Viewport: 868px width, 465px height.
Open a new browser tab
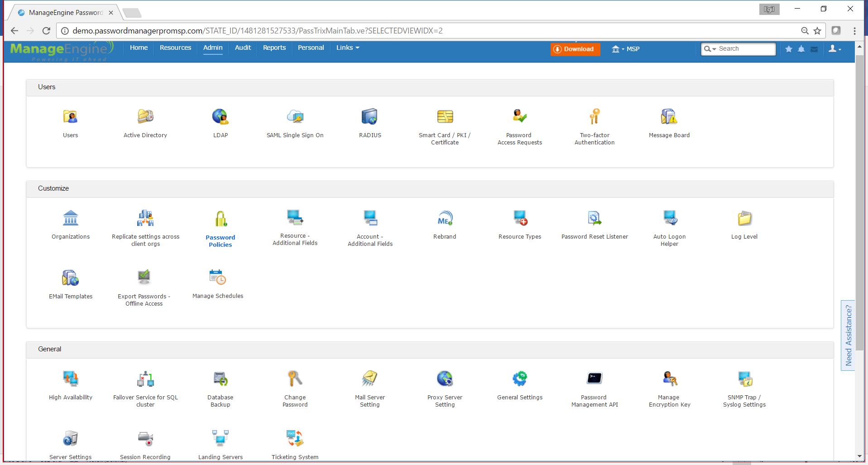132,13
